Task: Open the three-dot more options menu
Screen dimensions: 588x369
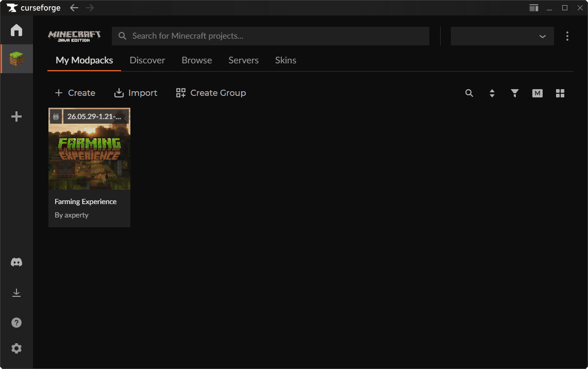Action: click(x=567, y=36)
